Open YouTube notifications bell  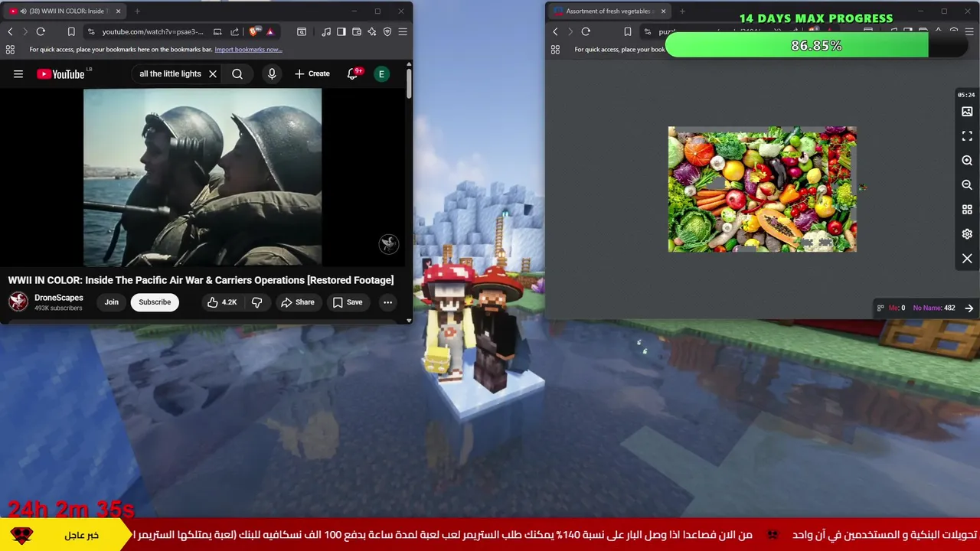[353, 74]
